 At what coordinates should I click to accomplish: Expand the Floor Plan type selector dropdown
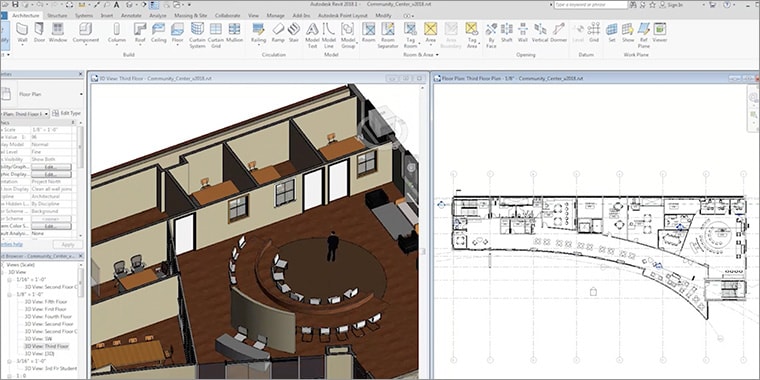pos(81,94)
